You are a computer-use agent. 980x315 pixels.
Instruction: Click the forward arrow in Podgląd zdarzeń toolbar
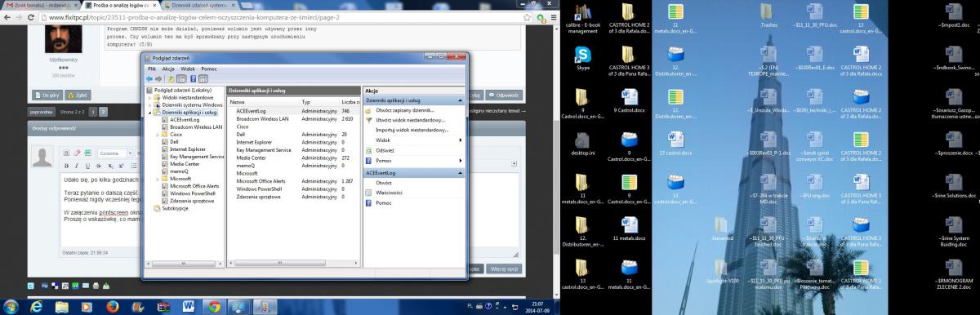(x=159, y=78)
